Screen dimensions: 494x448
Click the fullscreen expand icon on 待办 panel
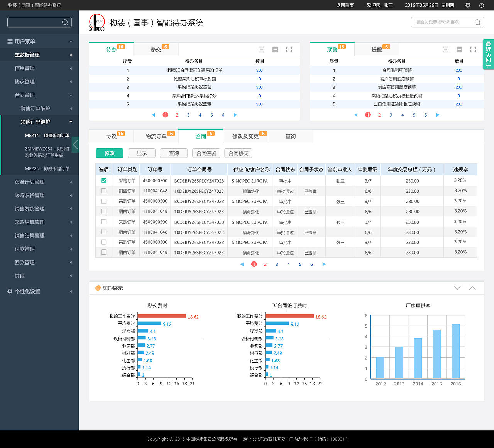pyautogui.click(x=289, y=49)
